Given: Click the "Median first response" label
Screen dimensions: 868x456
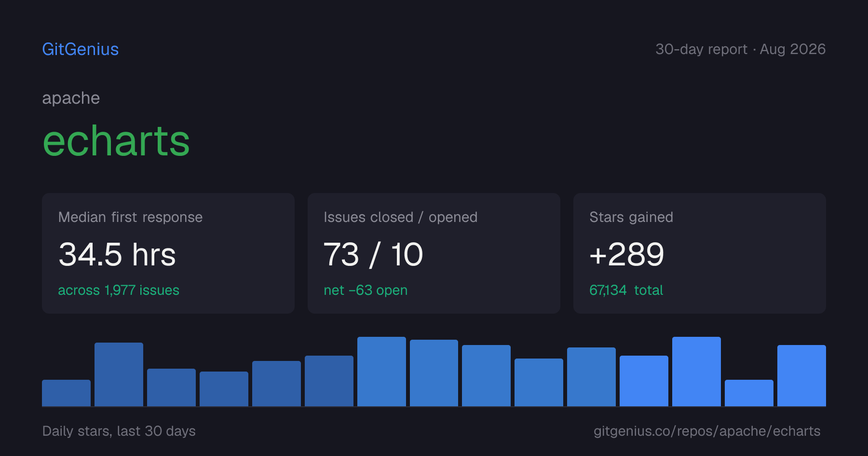Looking at the screenshot, I should [130, 217].
